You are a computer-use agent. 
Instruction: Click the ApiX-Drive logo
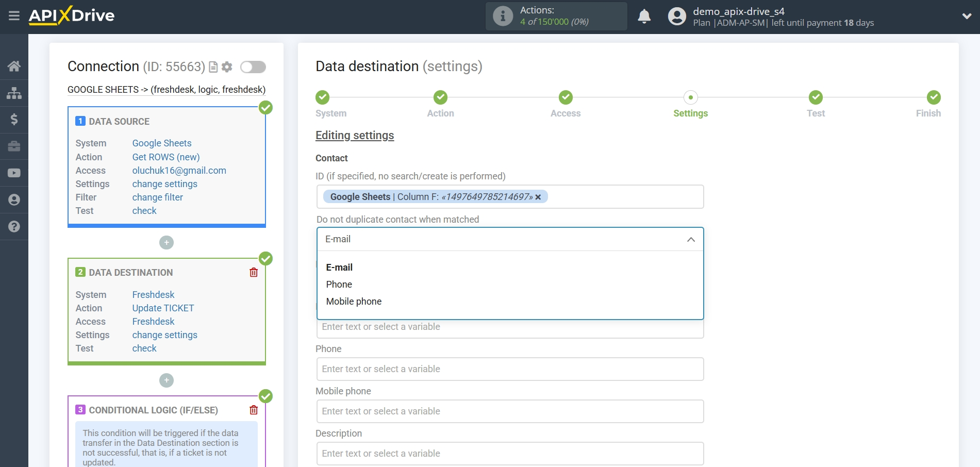(72, 15)
